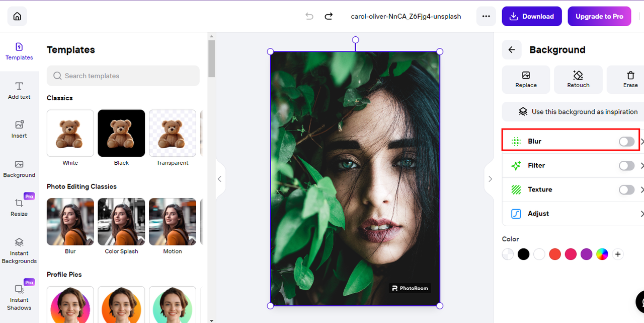Viewport: 644px width, 323px height.
Task: Pick the pink-purple gradient profile pic
Action: pyautogui.click(x=70, y=304)
